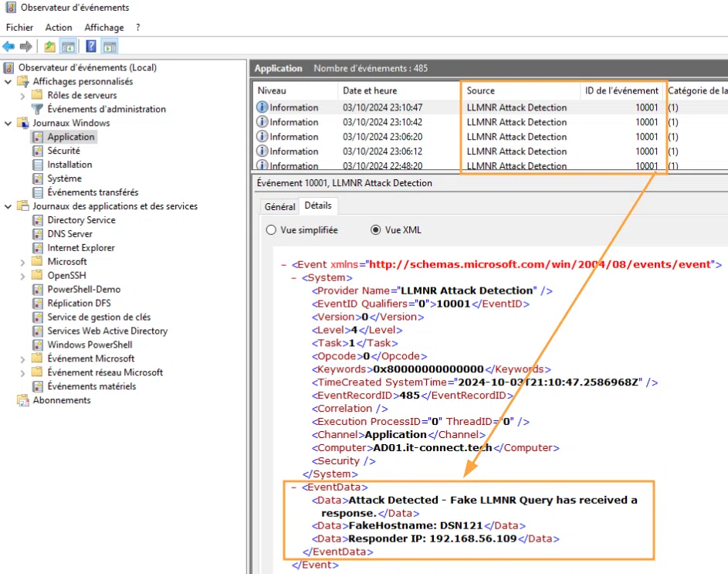This screenshot has width=728, height=574.
Task: Select the 23:06:20 LLMNR event row
Action: [463, 137]
